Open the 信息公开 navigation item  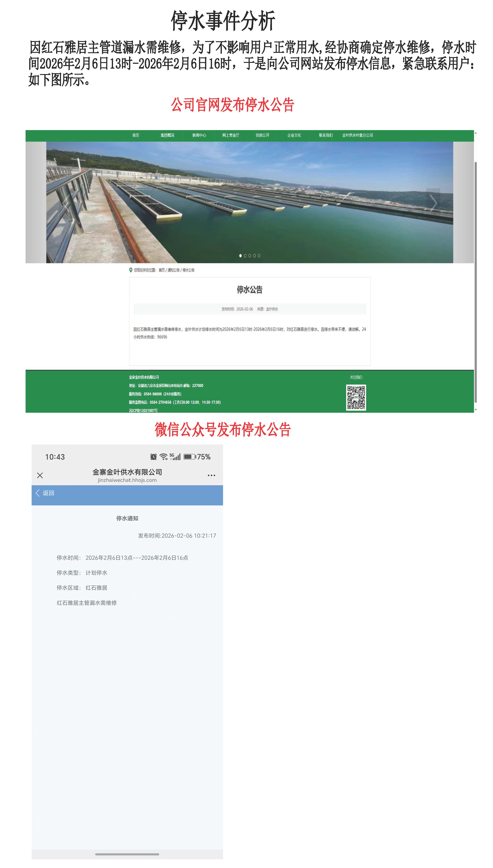[x=262, y=135]
